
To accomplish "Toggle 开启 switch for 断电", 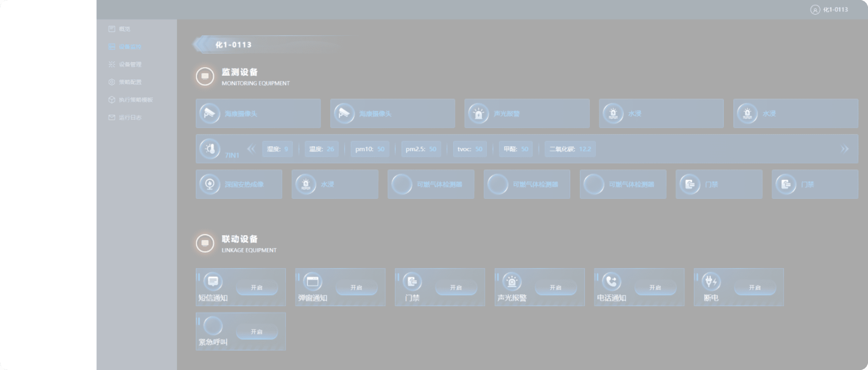I will tap(755, 287).
